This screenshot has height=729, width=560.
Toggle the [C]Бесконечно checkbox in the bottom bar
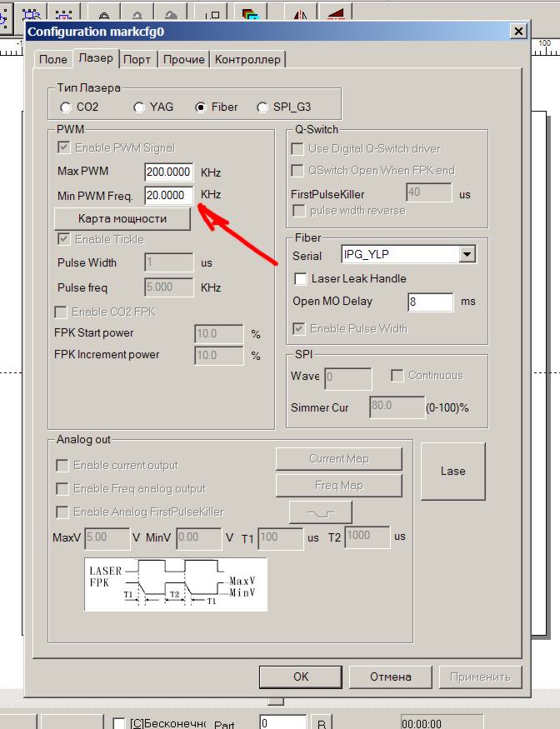tap(119, 723)
